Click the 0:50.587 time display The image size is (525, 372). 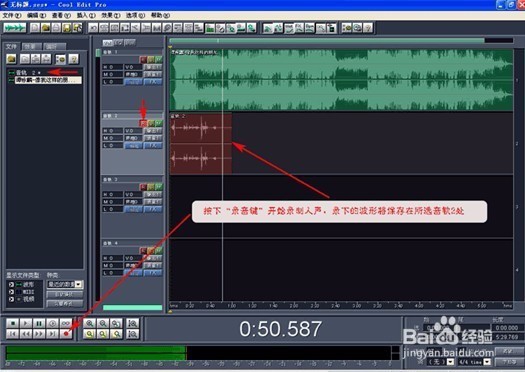(280, 329)
